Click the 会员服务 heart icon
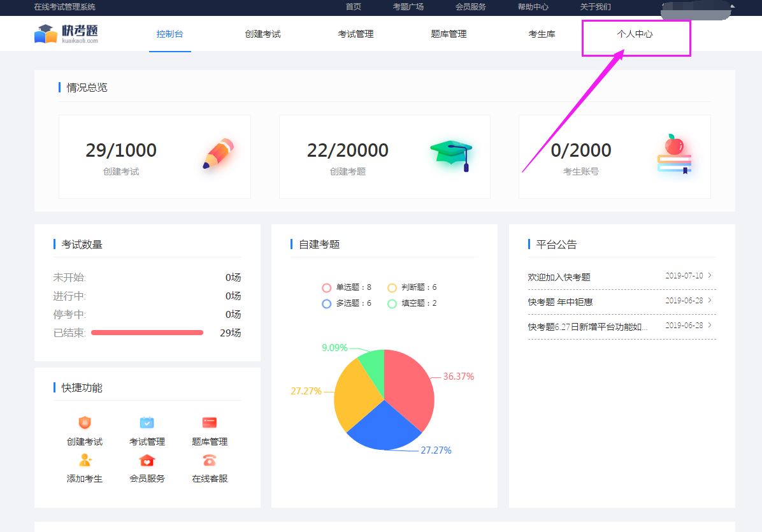Viewport: 762px width, 532px height. point(147,460)
